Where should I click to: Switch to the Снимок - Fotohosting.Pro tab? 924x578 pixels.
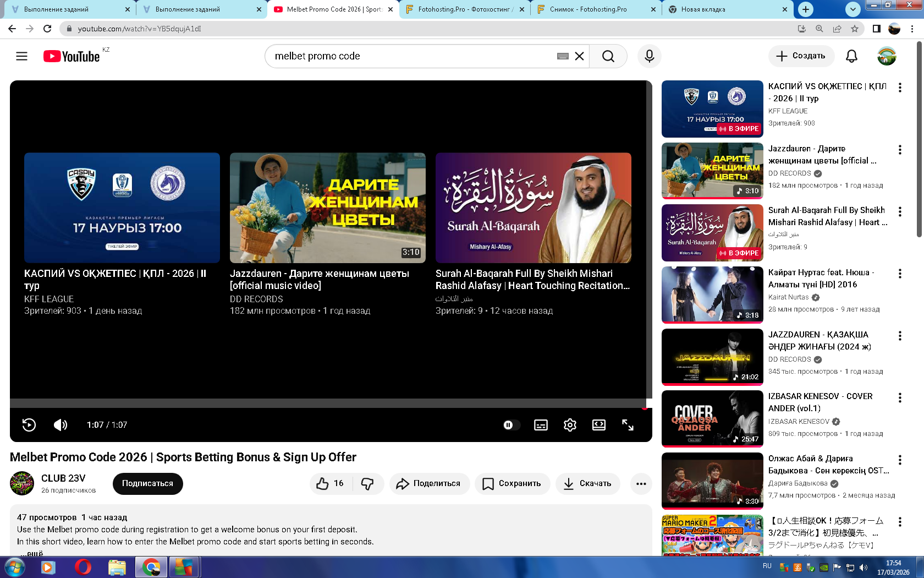(596, 9)
